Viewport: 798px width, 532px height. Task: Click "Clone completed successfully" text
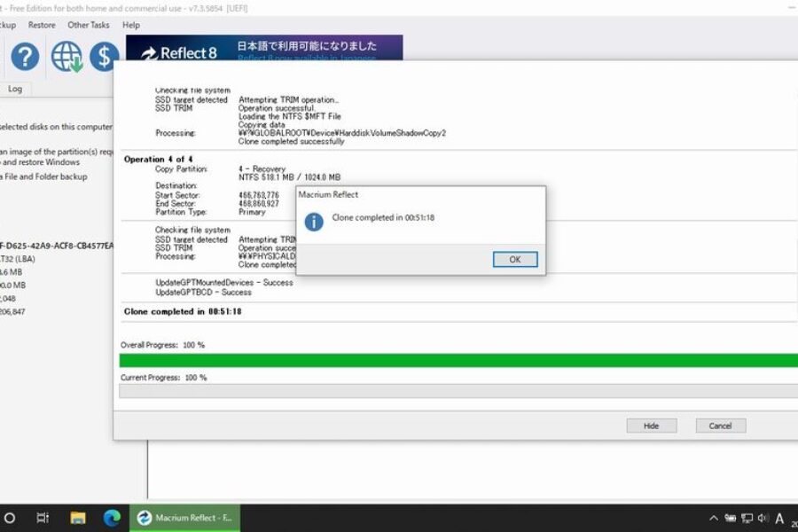click(x=291, y=142)
